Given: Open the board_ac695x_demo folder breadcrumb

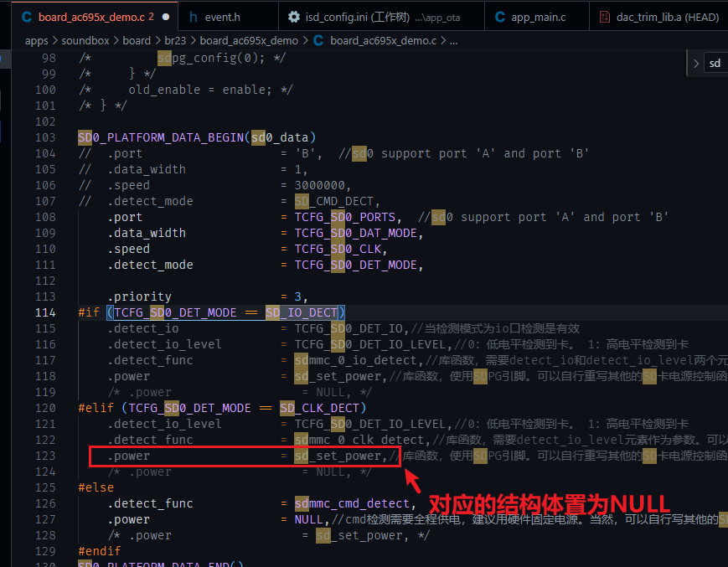Looking at the screenshot, I should pos(249,41).
